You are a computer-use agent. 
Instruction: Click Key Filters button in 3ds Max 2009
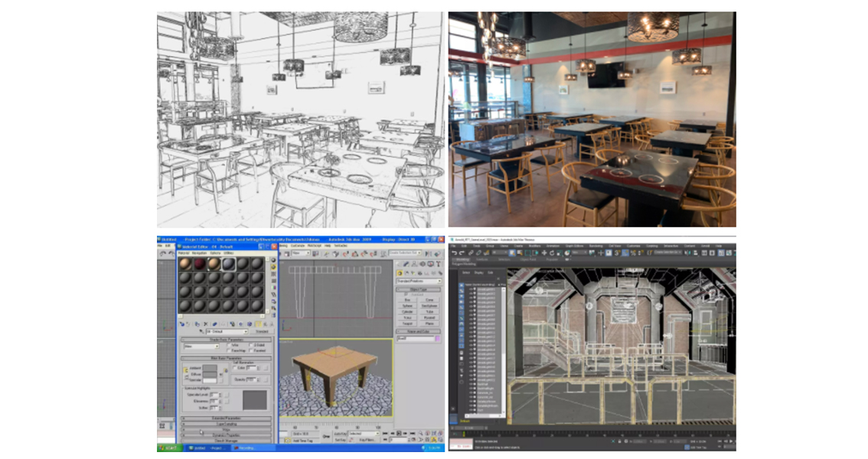point(367,440)
